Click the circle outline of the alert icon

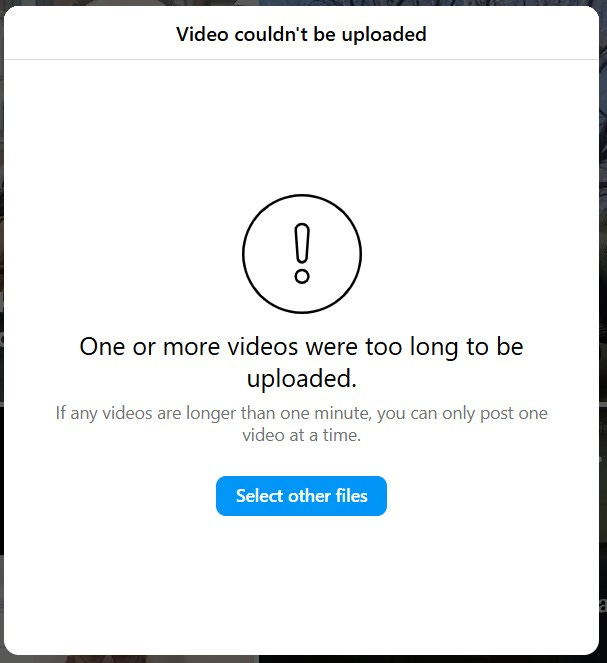[x=244, y=254]
